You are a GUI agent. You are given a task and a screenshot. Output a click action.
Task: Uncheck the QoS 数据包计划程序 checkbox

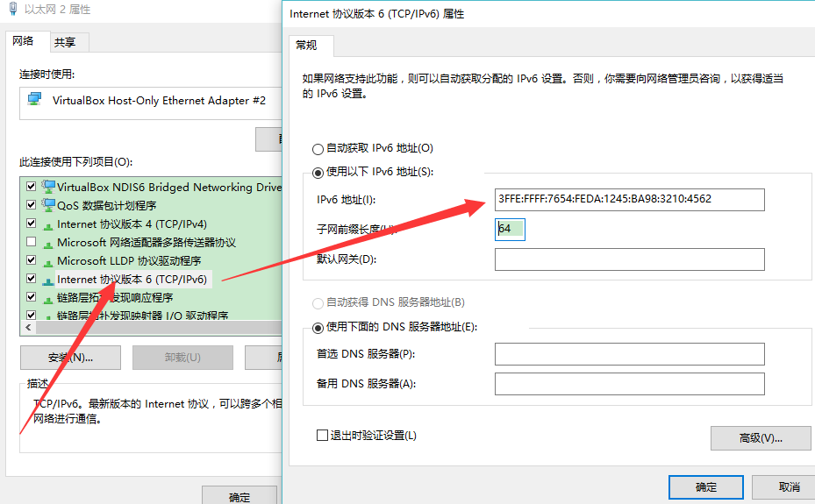click(x=32, y=204)
